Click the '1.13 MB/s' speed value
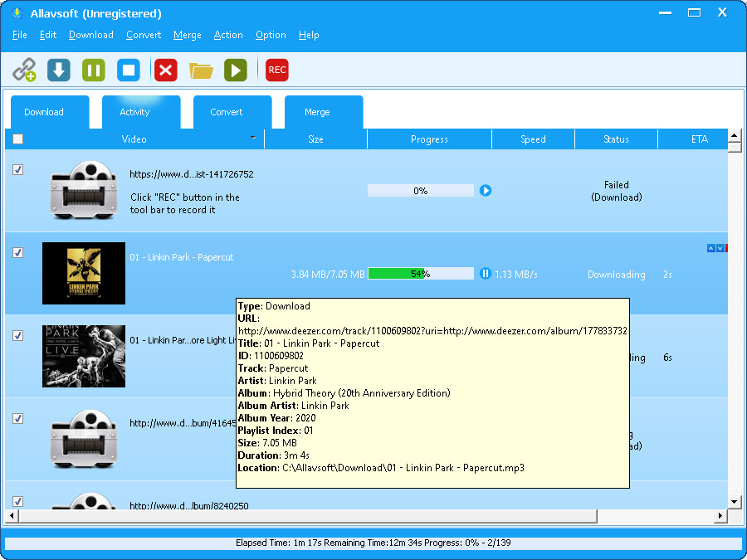 point(516,275)
